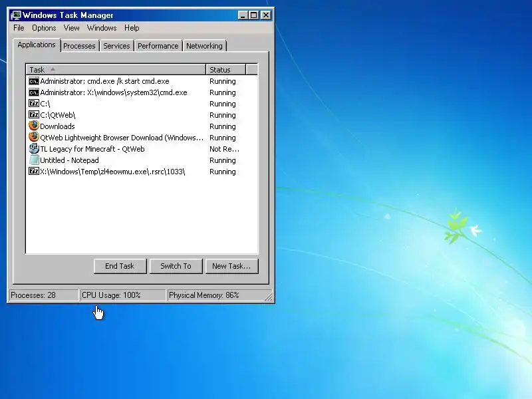The height and width of the screenshot is (399, 532).
Task: Maximize the Task Manager window
Action: (253, 15)
